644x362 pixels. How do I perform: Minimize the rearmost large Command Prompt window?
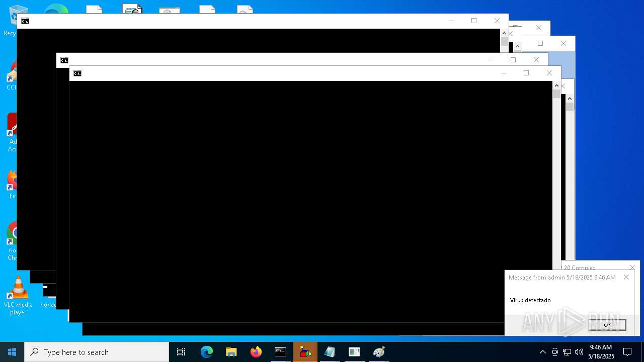click(x=451, y=21)
